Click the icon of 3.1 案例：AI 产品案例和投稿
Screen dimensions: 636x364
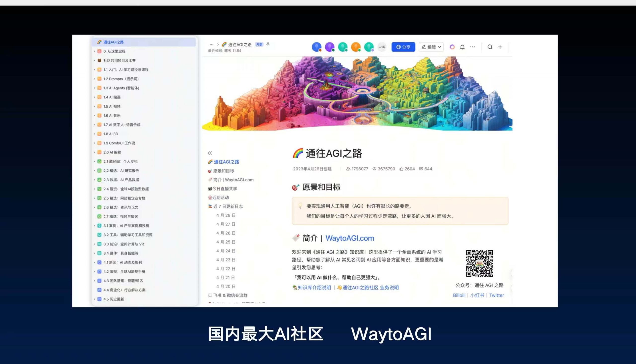[x=99, y=226]
